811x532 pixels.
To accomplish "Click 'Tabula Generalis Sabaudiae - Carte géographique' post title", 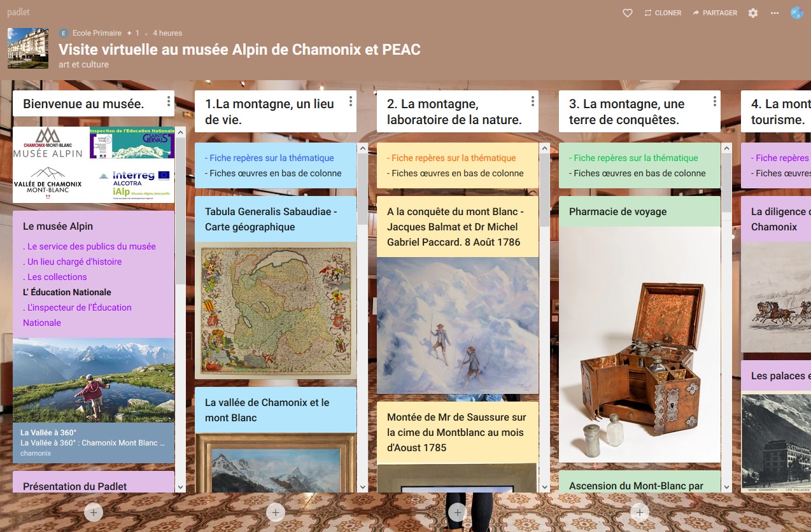I will tap(271, 219).
